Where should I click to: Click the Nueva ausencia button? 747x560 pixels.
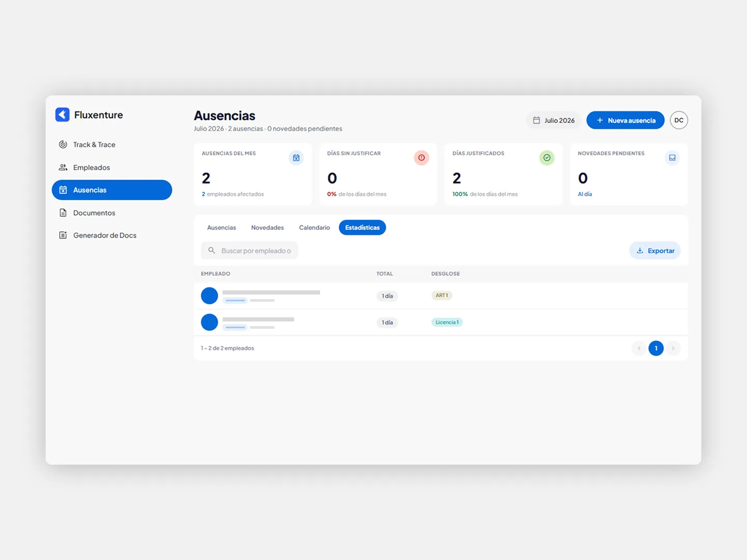tap(626, 120)
